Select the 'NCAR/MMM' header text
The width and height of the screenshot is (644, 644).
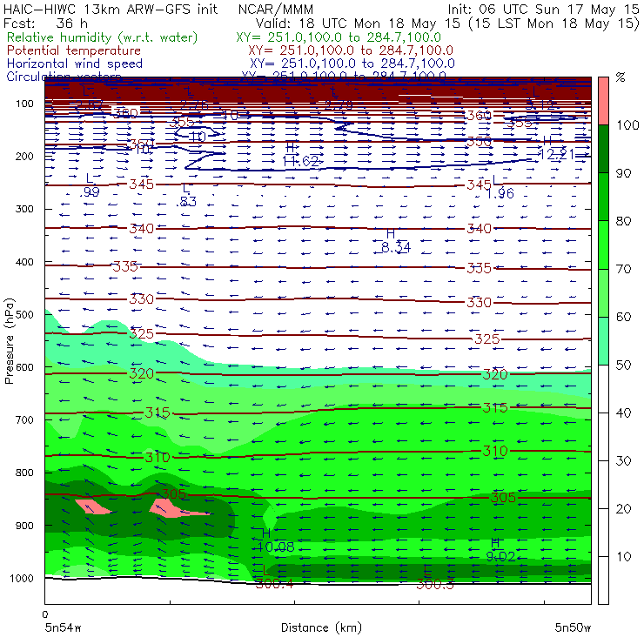click(x=276, y=9)
